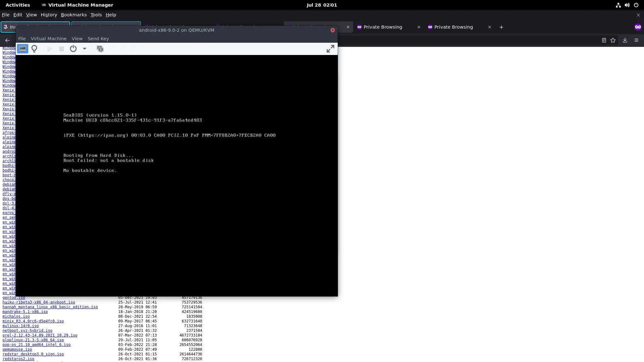Click the browser downloads icon
Image resolution: width=644 pixels, height=362 pixels.
click(x=625, y=40)
